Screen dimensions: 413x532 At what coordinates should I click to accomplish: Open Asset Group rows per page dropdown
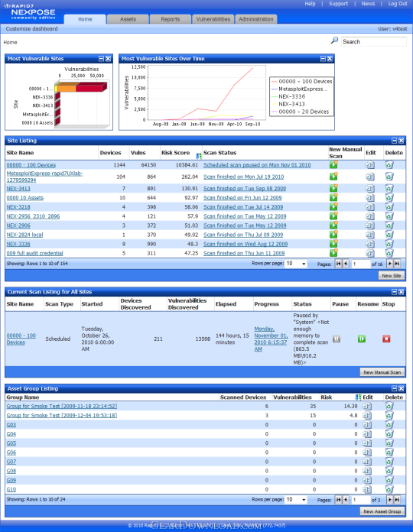coord(296,499)
